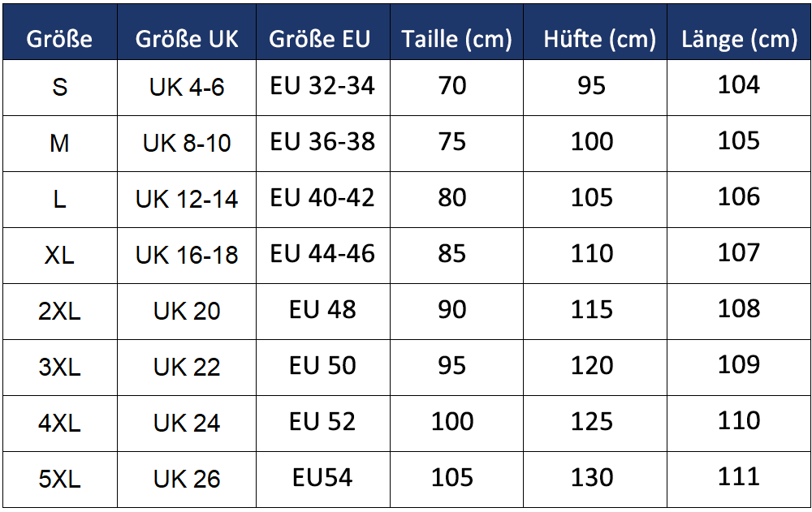Click the size M cell

[59, 144]
